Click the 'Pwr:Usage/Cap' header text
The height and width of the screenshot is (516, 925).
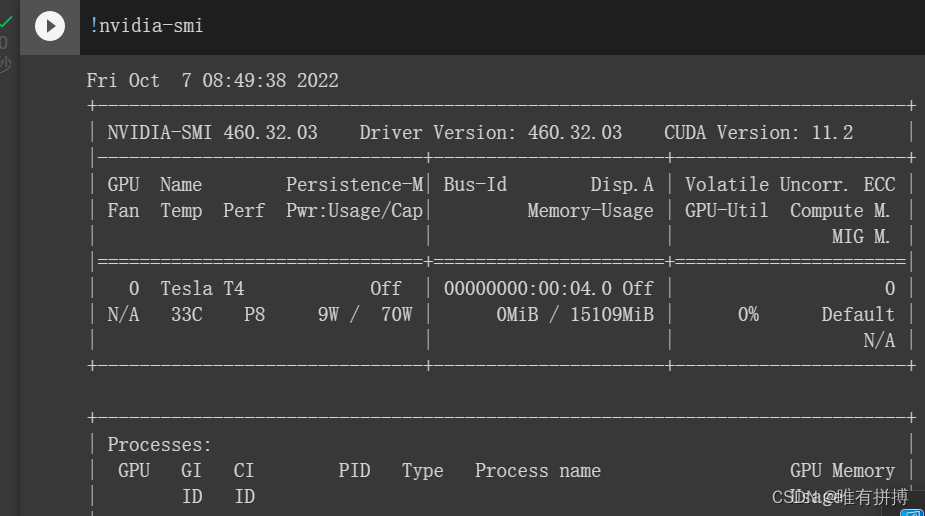click(355, 211)
